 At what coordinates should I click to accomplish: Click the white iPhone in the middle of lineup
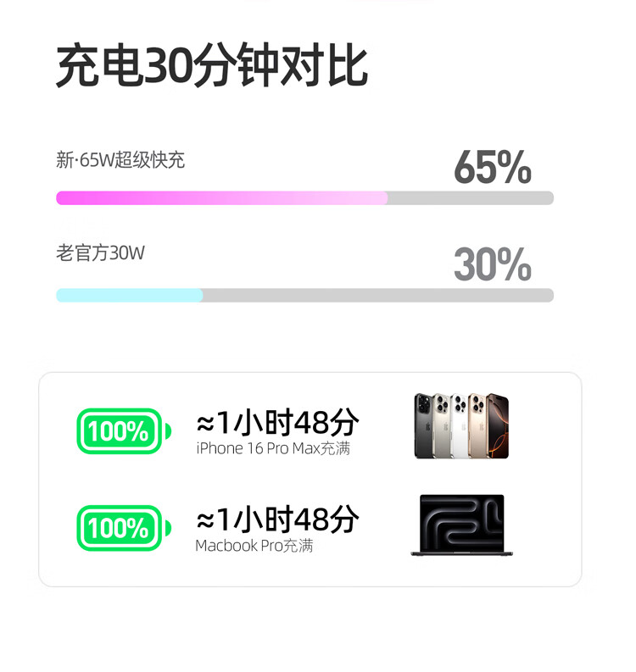[459, 426]
